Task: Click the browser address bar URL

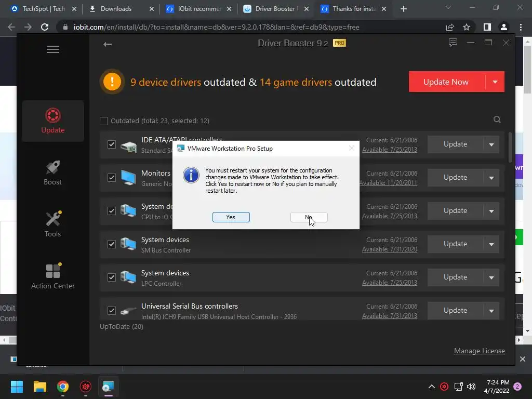Action: coord(217,27)
